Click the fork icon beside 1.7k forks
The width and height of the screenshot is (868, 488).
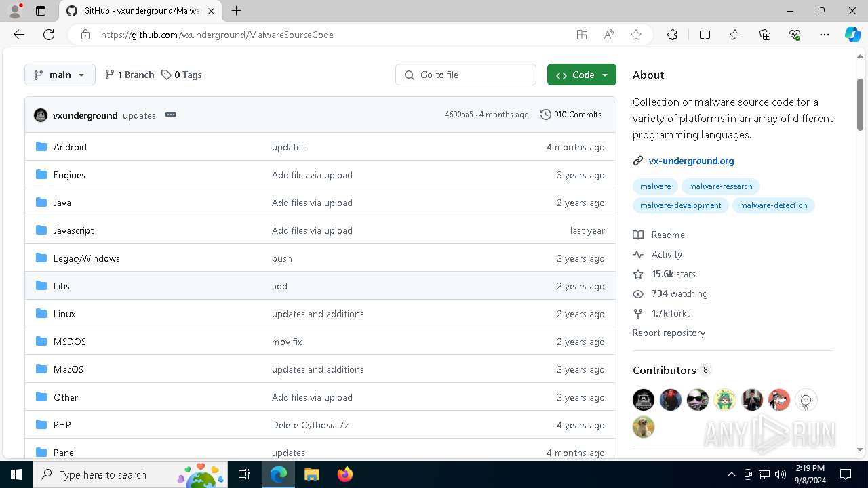[x=638, y=313]
